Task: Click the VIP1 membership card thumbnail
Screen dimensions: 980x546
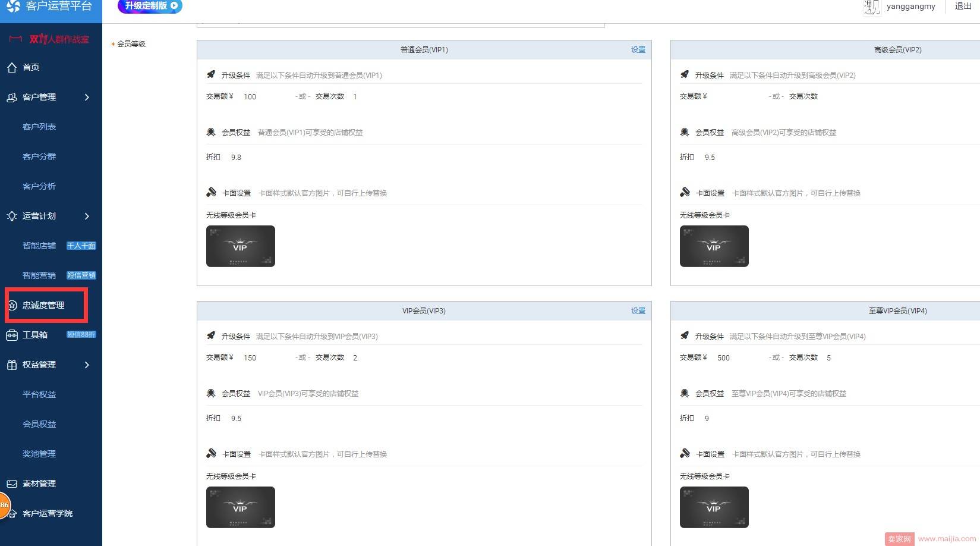Action: click(241, 246)
